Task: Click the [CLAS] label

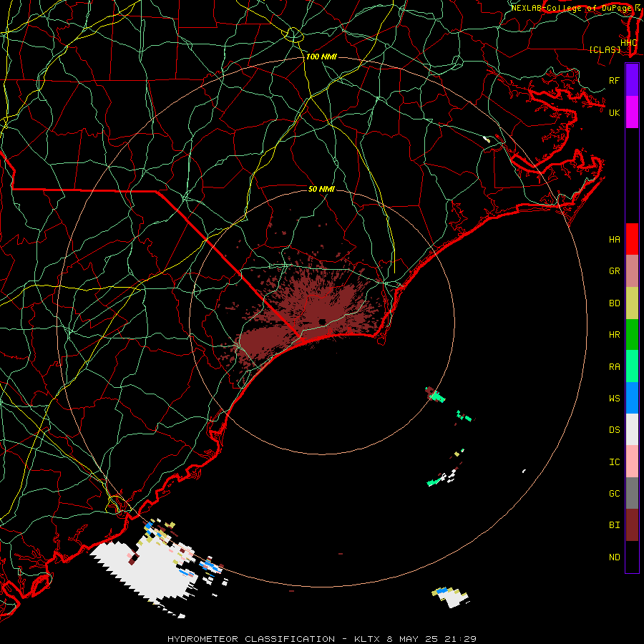Action: click(x=605, y=50)
